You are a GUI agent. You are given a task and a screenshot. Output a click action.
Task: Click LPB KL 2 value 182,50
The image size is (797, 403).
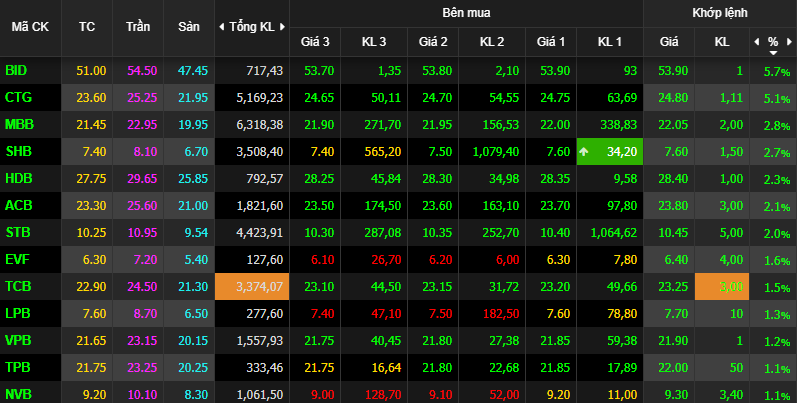coord(501,314)
